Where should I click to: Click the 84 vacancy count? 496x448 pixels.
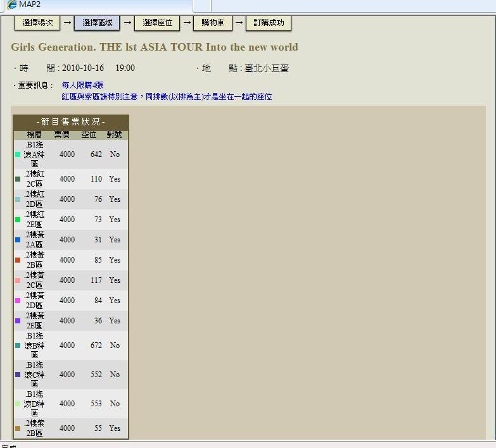[x=98, y=300]
